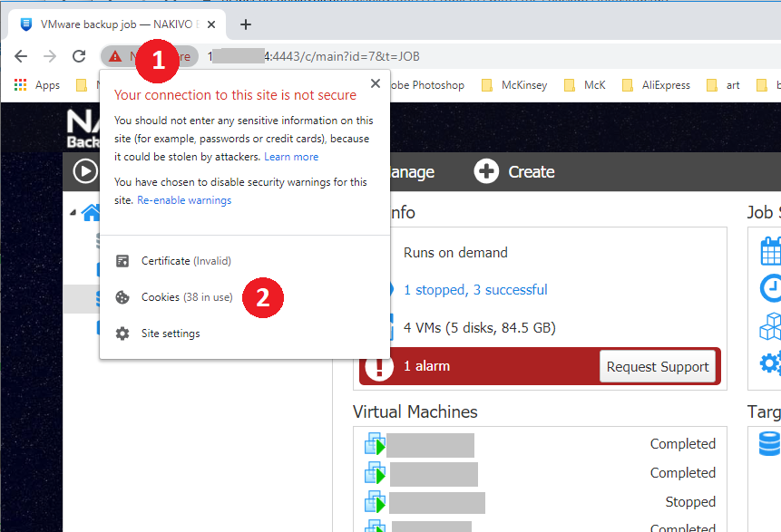Open the Learn more link
The height and width of the screenshot is (532, 781).
point(291,157)
